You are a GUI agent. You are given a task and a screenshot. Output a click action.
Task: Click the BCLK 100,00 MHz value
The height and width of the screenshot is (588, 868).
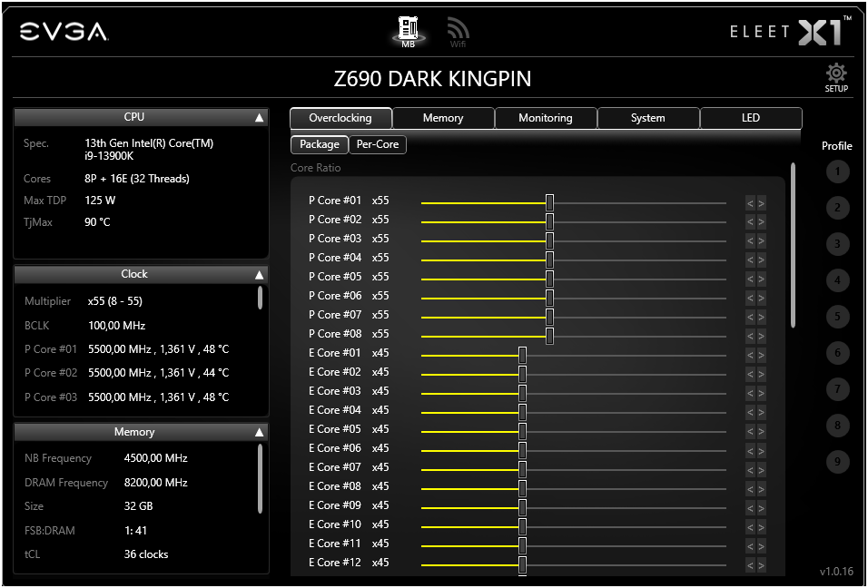click(x=117, y=325)
